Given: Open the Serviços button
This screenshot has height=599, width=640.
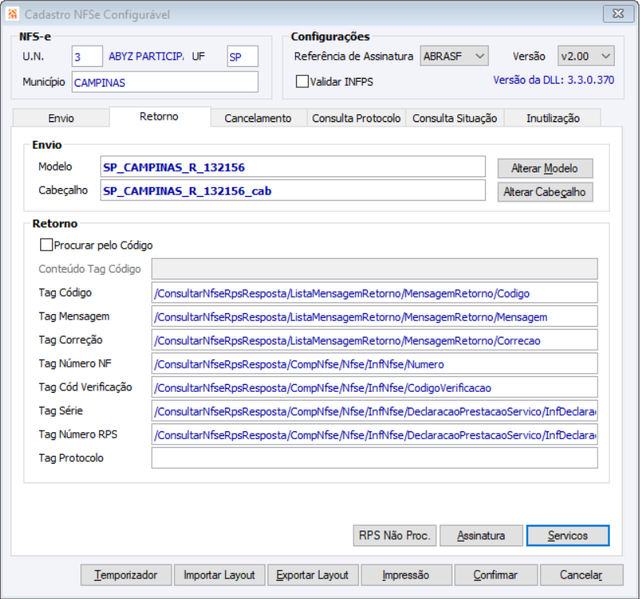Looking at the screenshot, I should tap(568, 535).
